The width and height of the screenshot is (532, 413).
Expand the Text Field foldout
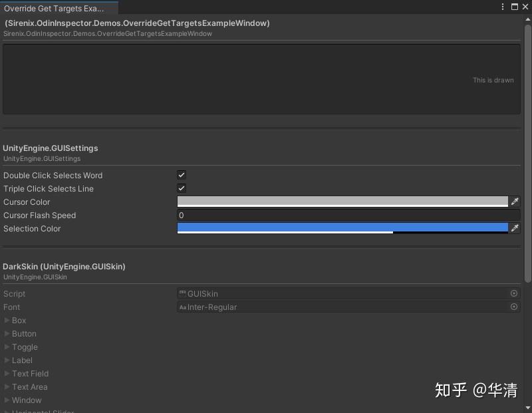[7, 373]
